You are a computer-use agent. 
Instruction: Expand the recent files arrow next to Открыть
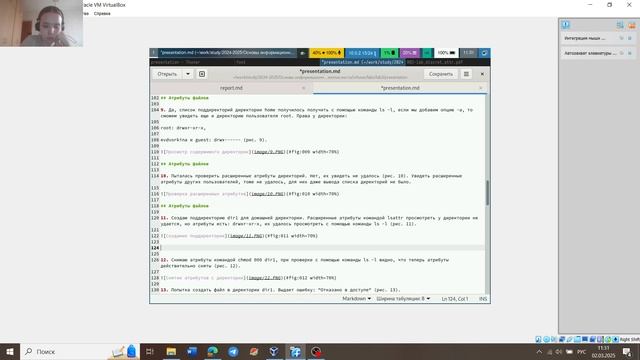[188, 74]
